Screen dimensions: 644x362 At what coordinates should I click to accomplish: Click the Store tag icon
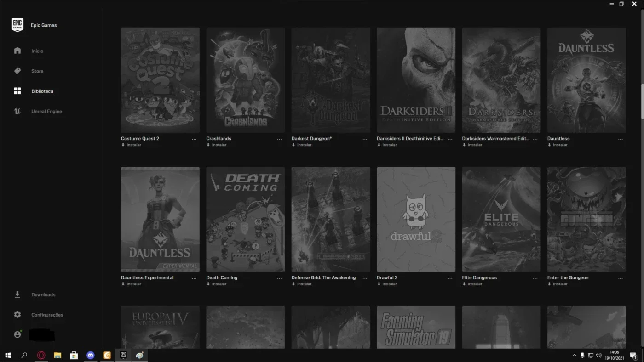[x=17, y=71]
